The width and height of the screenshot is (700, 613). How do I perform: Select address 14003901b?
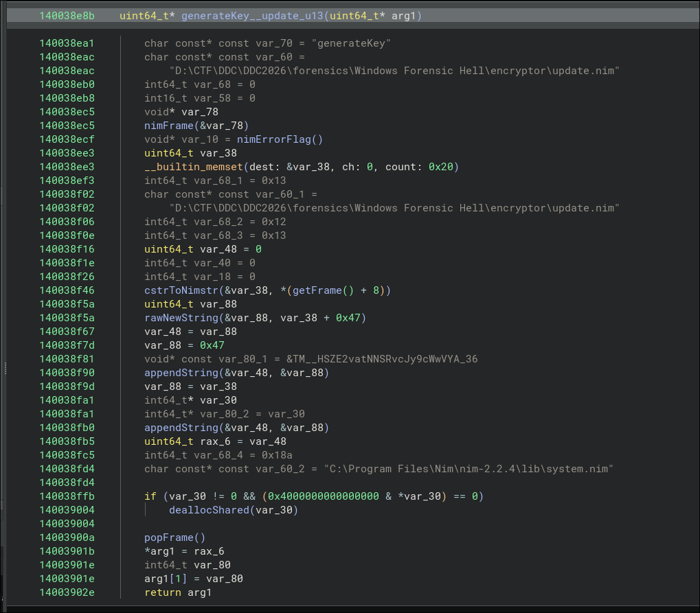click(67, 551)
